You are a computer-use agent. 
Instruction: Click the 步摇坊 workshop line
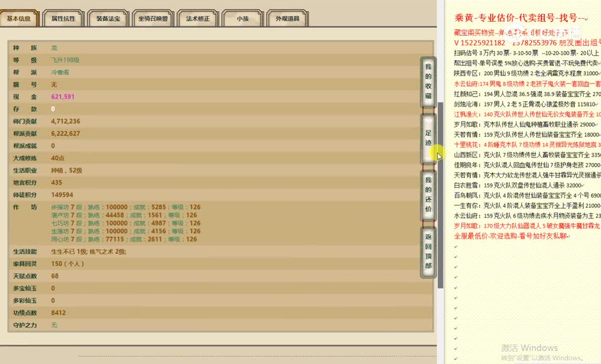126,207
